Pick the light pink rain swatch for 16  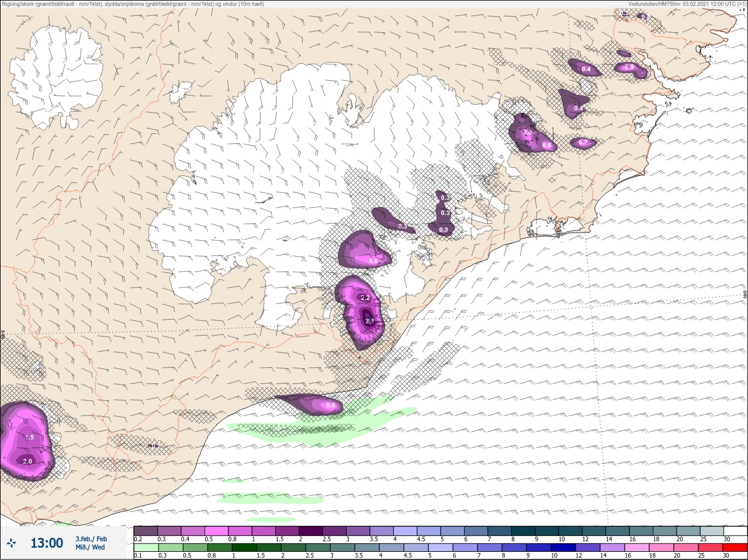636,548
